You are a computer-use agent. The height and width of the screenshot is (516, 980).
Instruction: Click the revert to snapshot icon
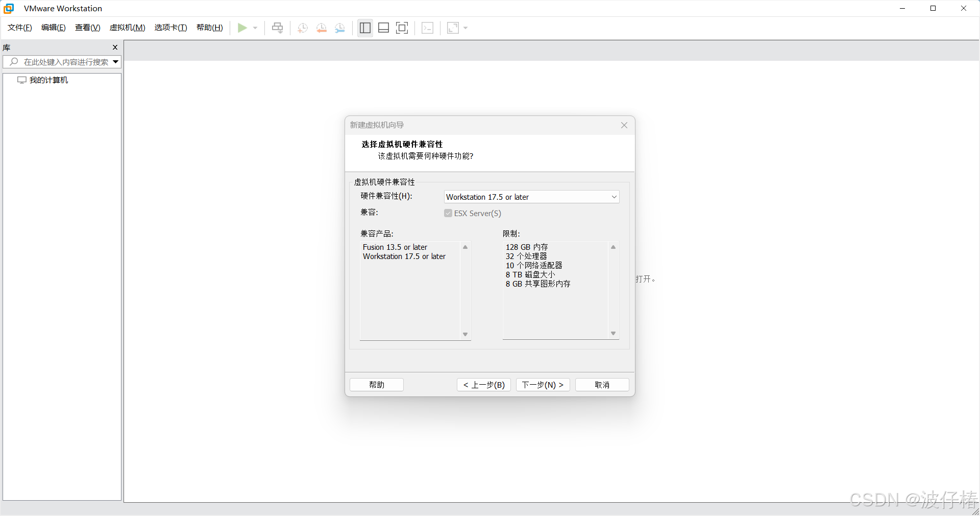pos(322,28)
